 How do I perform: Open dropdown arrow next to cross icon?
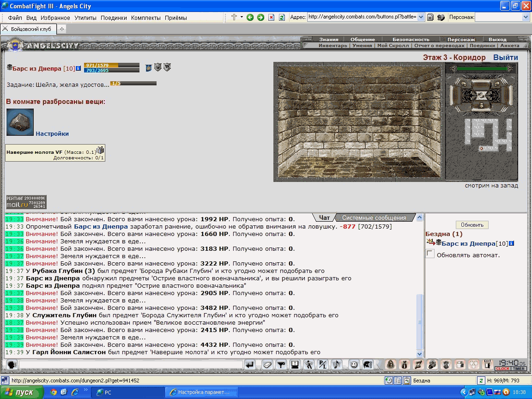pyautogui.click(x=242, y=17)
